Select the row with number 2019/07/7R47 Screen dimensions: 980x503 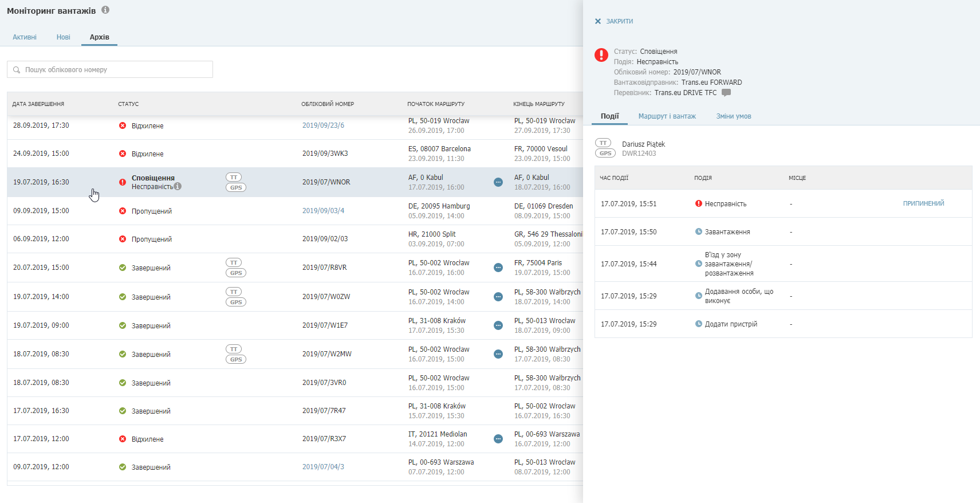coord(295,411)
